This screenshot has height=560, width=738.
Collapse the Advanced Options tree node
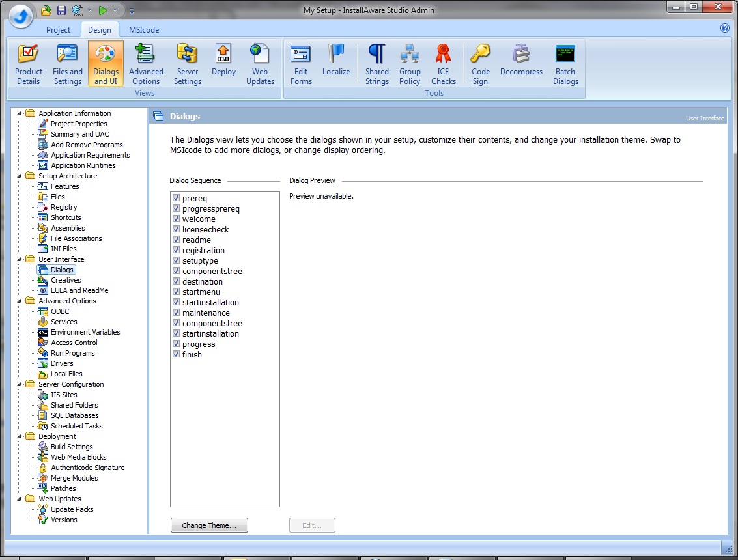20,301
